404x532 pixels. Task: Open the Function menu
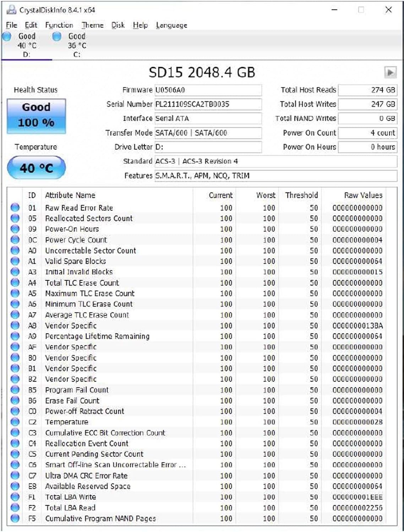(x=59, y=25)
